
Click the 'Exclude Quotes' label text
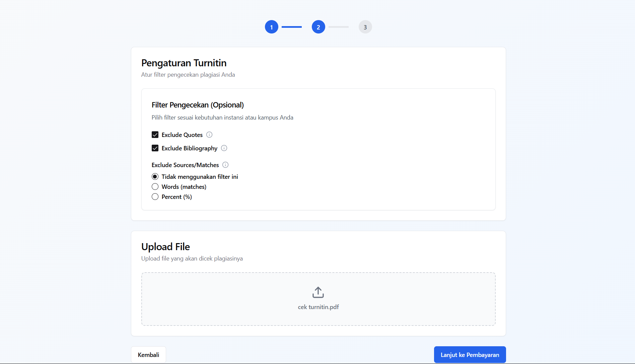tap(182, 135)
